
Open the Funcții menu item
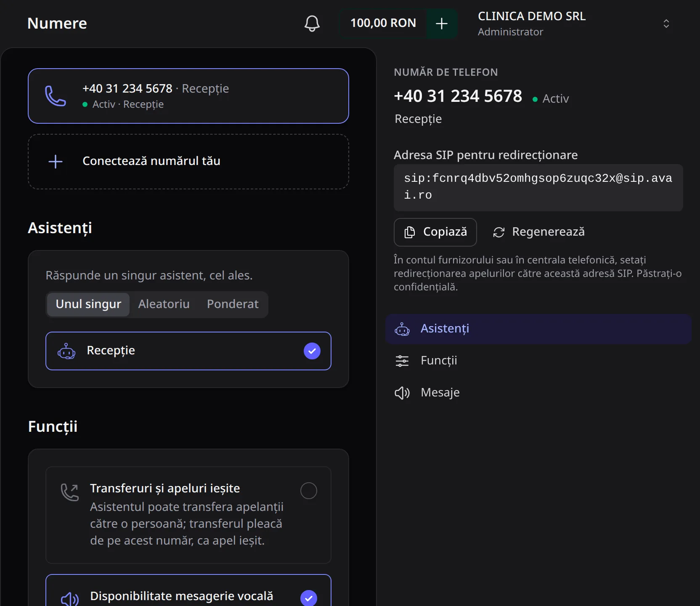[538, 361]
